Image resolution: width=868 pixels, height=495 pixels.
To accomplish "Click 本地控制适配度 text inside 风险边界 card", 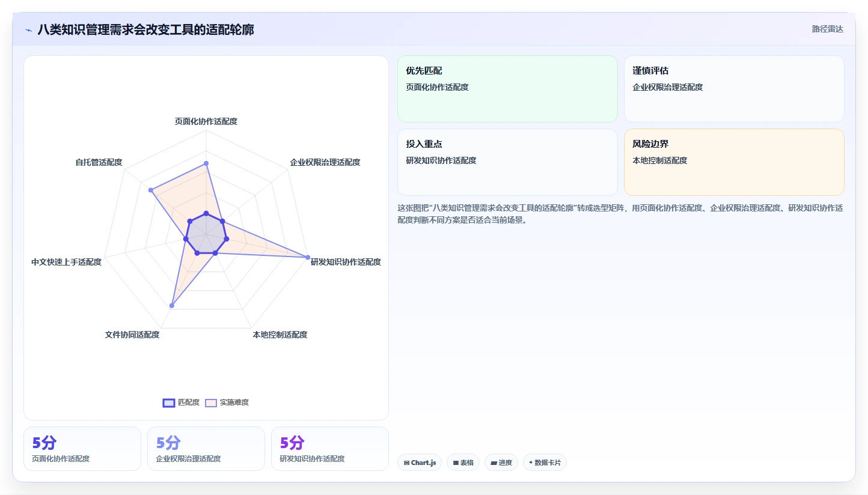I will pyautogui.click(x=659, y=160).
